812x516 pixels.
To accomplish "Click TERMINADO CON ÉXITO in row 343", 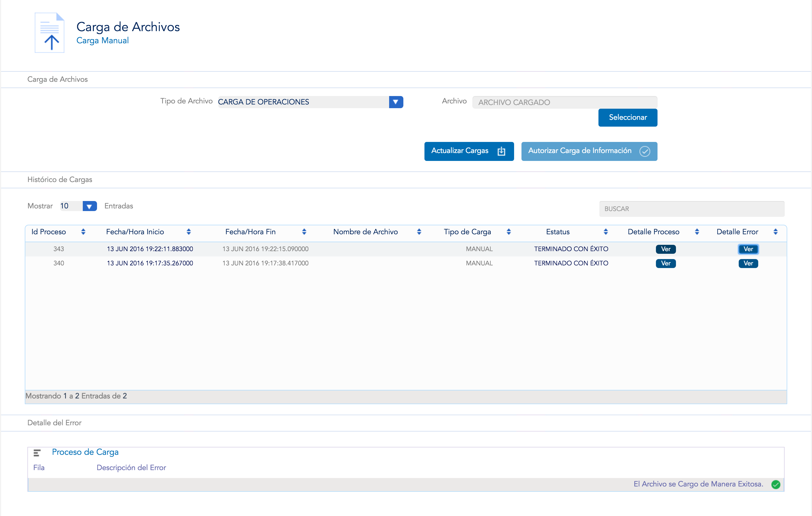I will click(571, 249).
